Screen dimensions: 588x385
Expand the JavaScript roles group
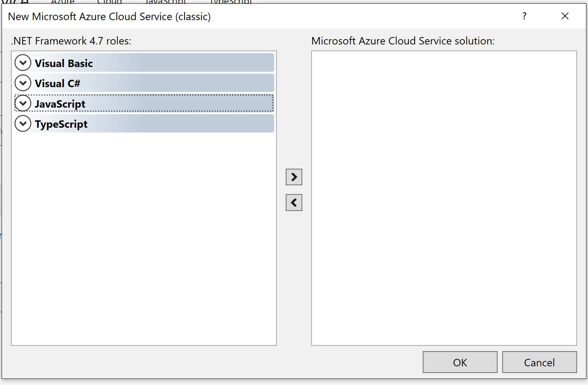coord(23,103)
